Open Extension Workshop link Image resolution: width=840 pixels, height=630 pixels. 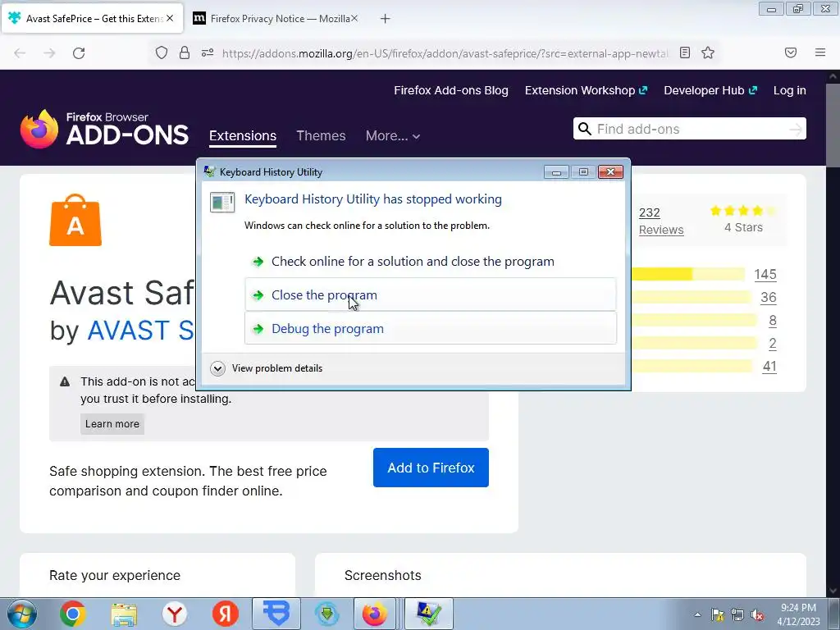pyautogui.click(x=586, y=90)
